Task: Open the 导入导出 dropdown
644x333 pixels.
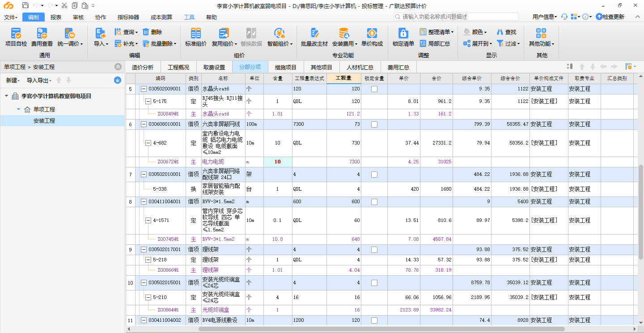Action: point(39,81)
